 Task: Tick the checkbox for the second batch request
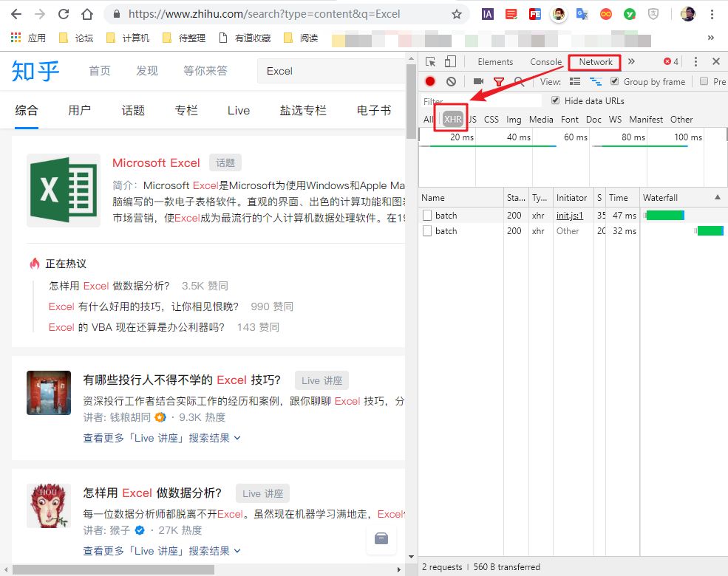[x=427, y=231]
